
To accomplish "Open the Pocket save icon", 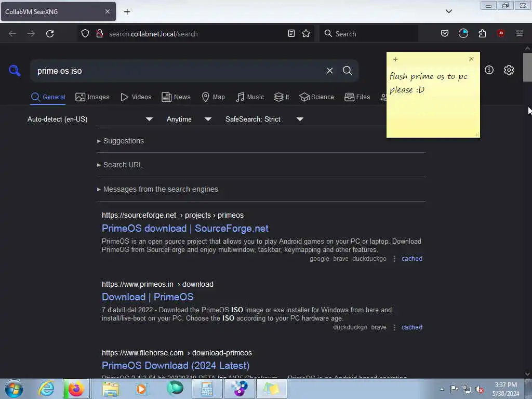I will click(445, 33).
